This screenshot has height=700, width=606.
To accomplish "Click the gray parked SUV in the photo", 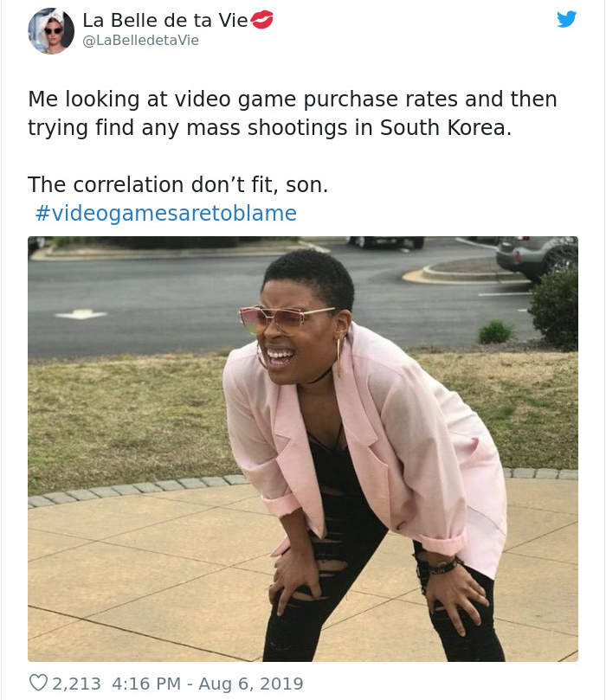I will [x=537, y=257].
